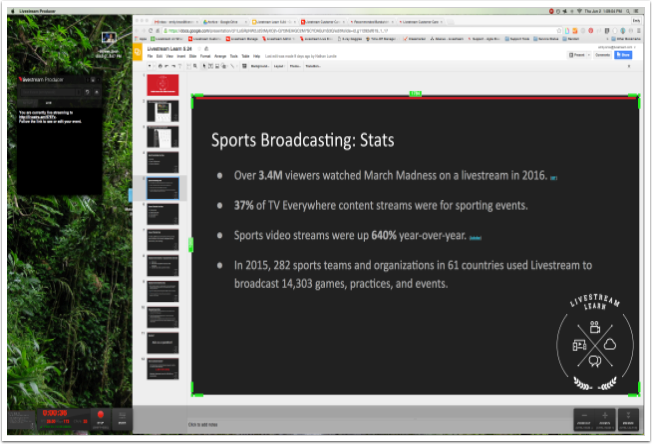Viewport: 652px width, 444px height.
Task: Open the Format menu in Slides
Action: [205, 56]
